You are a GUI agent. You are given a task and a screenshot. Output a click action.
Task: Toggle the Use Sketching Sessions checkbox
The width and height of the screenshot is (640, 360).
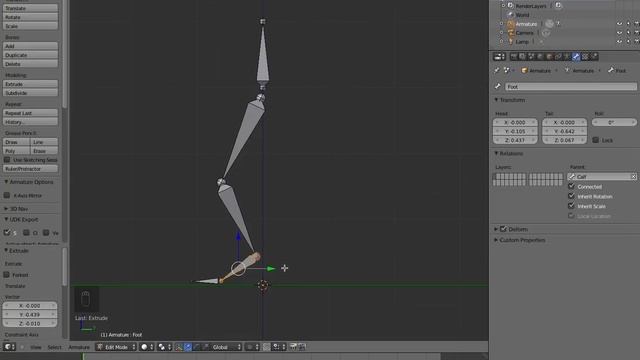(7, 160)
